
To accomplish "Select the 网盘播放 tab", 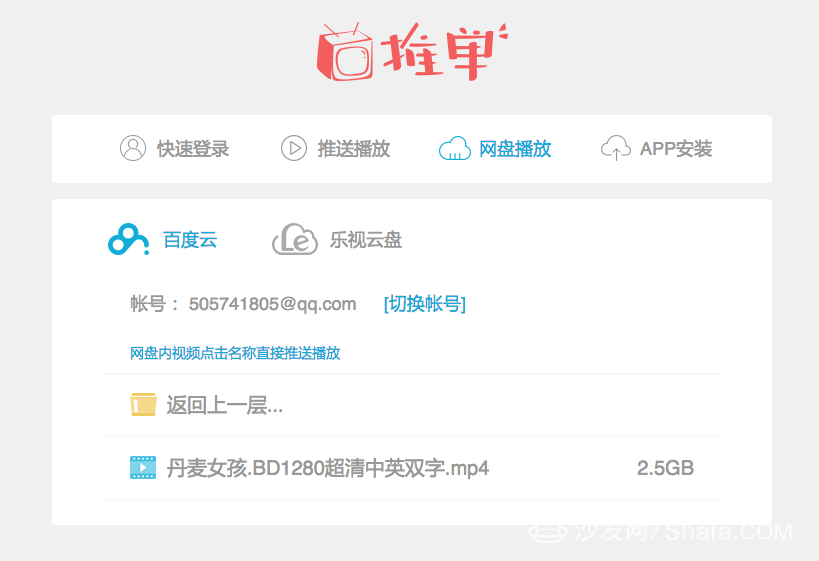I will (x=495, y=149).
